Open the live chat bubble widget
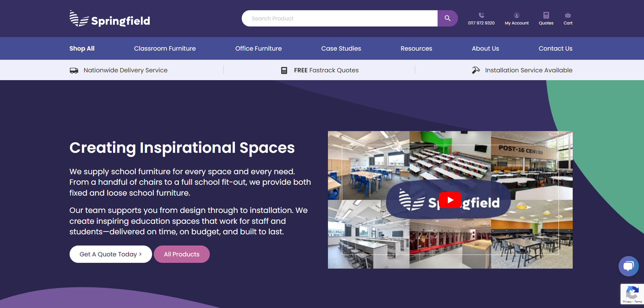The height and width of the screenshot is (308, 644). point(628,266)
